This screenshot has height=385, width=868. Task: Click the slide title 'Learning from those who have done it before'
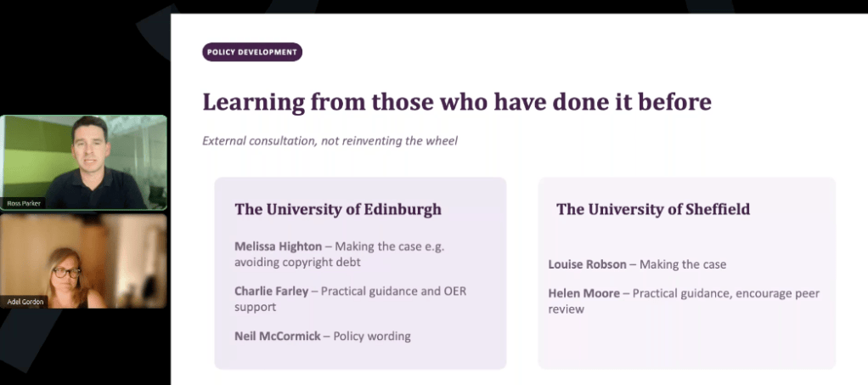point(457,102)
